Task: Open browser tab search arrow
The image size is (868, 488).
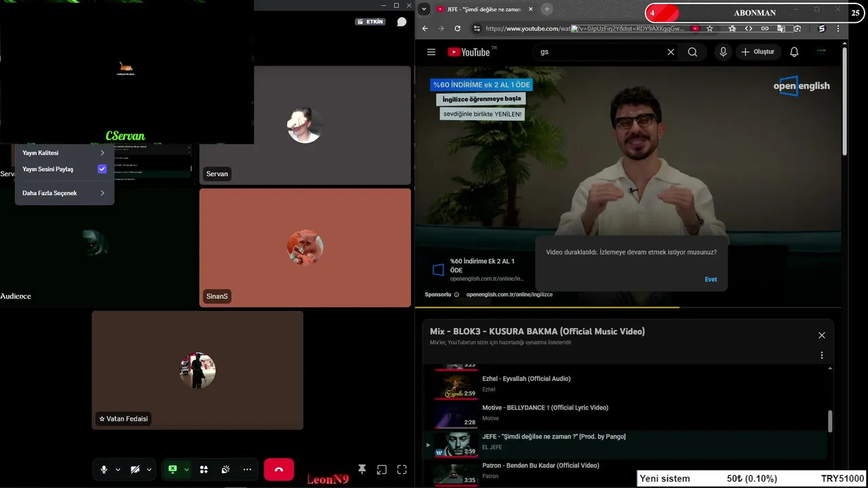Action: pyautogui.click(x=424, y=9)
